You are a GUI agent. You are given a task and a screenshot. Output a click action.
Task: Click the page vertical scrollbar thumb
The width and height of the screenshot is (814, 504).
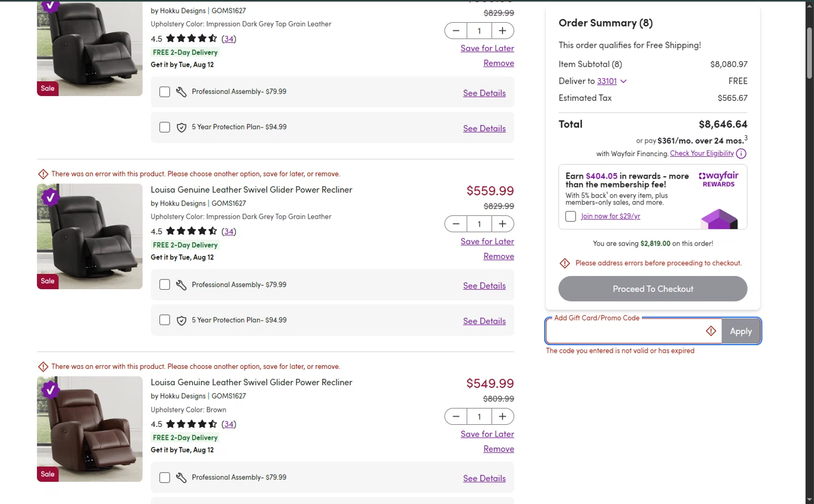[x=809, y=52]
